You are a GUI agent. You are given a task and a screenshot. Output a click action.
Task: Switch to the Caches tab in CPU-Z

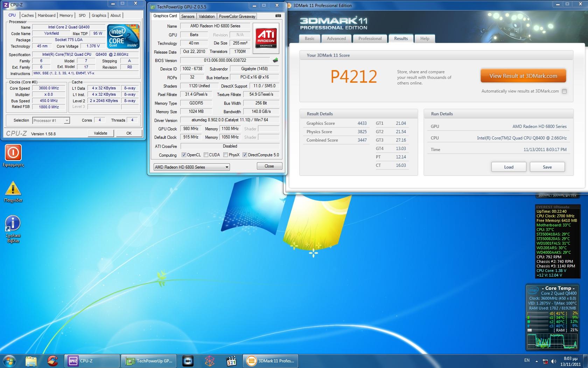(27, 15)
